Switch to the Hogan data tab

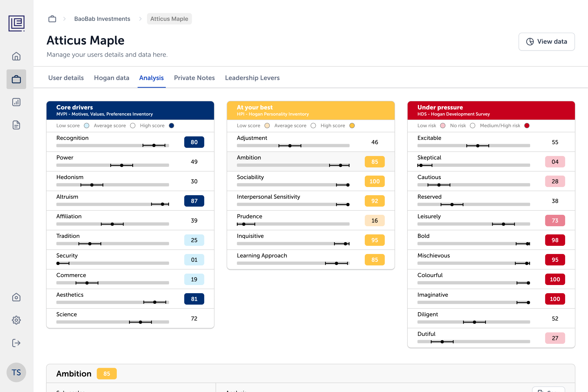[x=112, y=78]
